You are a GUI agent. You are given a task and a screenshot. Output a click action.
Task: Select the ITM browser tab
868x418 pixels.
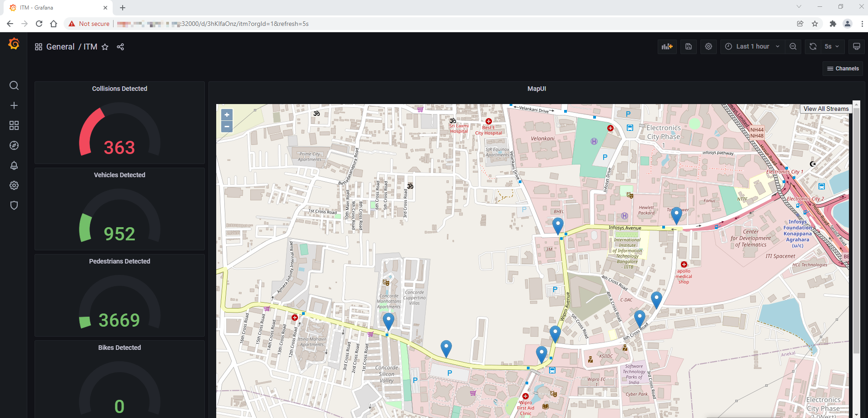click(x=55, y=7)
